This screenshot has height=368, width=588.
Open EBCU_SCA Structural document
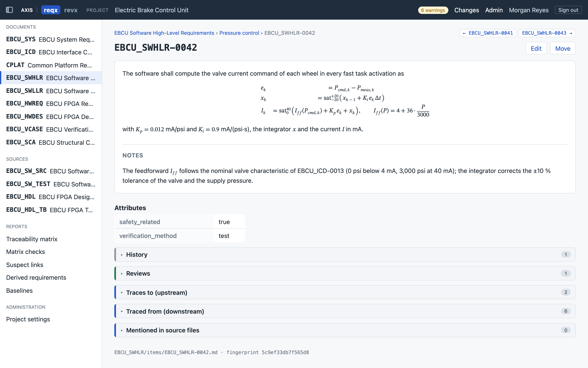point(51,142)
